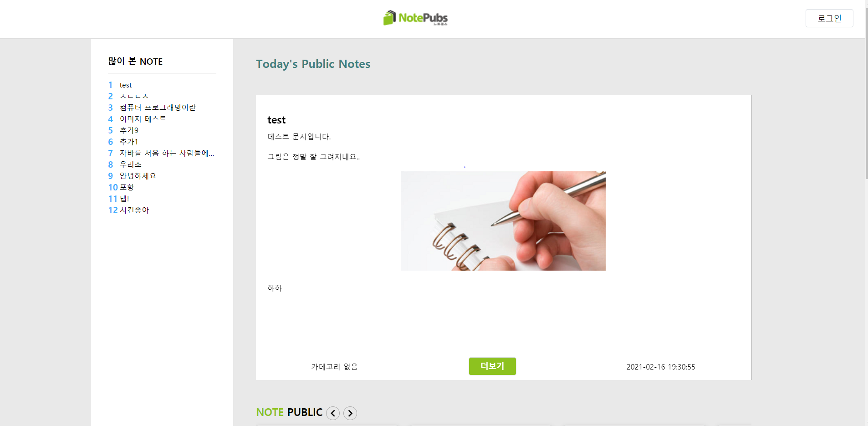Open popular note '포항'
Viewport: 868px width, 426px height.
click(127, 187)
